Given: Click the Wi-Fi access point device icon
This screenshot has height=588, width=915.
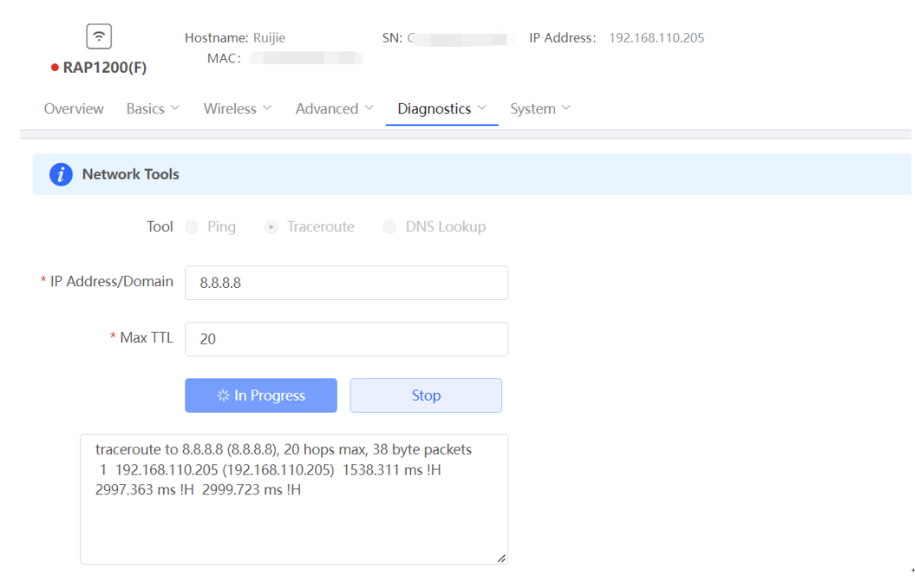Looking at the screenshot, I should click(x=99, y=36).
